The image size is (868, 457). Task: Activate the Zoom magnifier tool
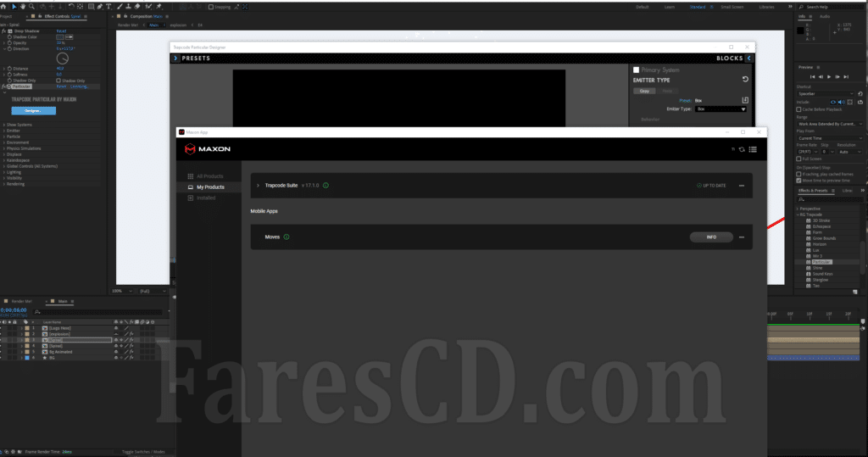click(x=32, y=7)
